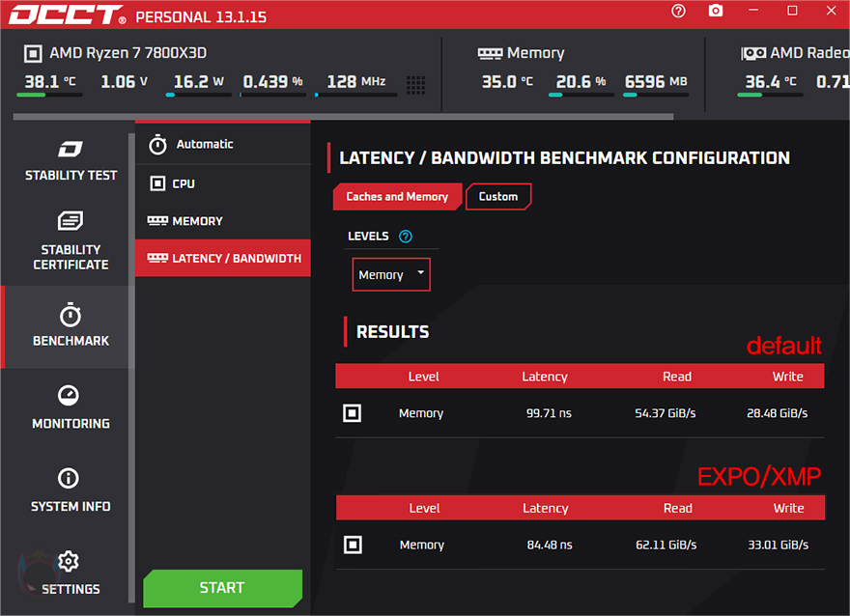This screenshot has width=850, height=616.
Task: Open the Monitoring gauge icon
Action: 69,396
